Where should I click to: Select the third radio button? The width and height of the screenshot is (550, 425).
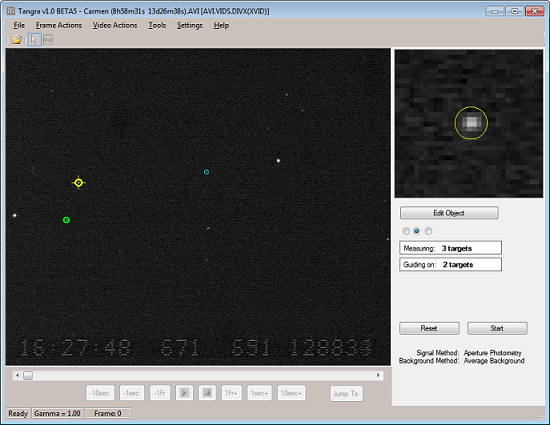[x=428, y=231]
